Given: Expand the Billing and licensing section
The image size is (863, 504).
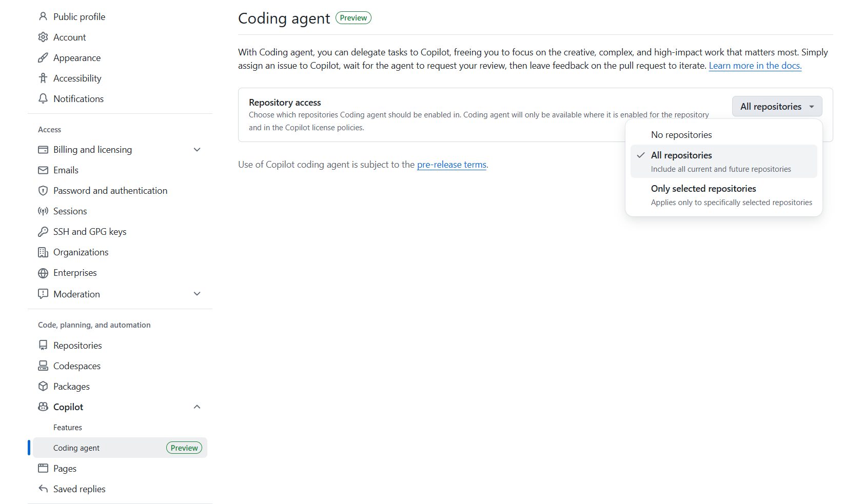Looking at the screenshot, I should (197, 149).
